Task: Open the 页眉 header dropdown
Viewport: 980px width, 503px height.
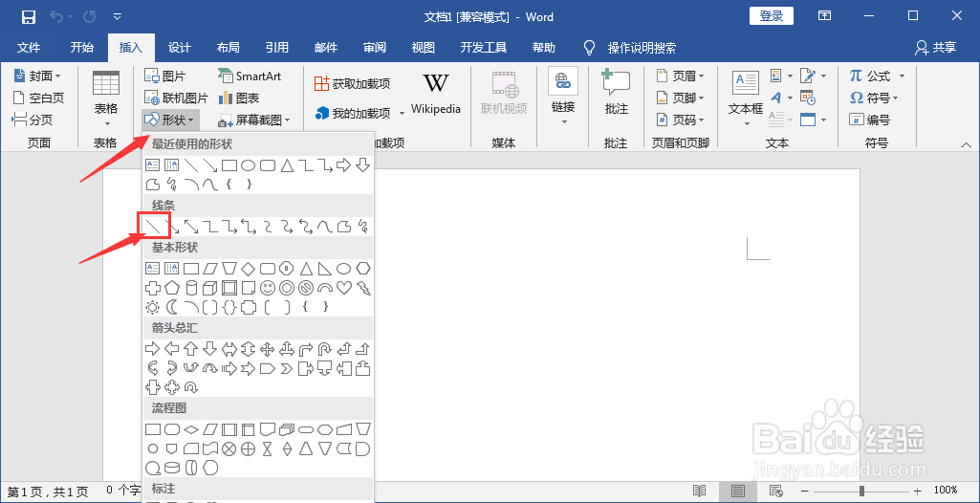Action: coord(681,77)
